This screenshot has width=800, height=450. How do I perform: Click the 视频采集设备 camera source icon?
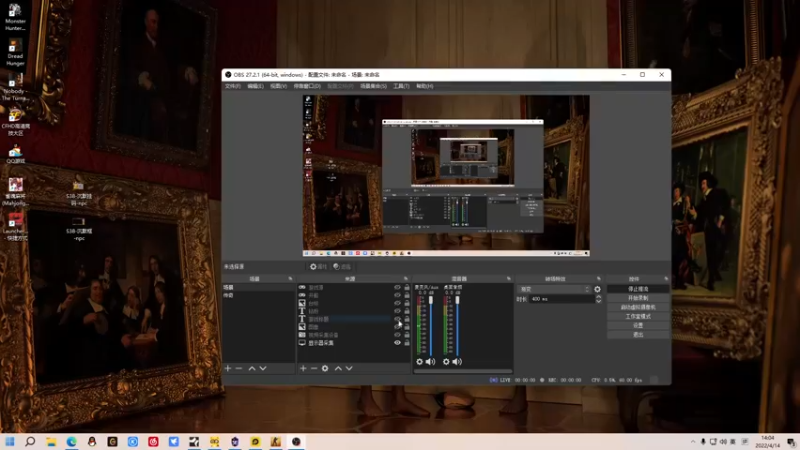pyautogui.click(x=302, y=335)
